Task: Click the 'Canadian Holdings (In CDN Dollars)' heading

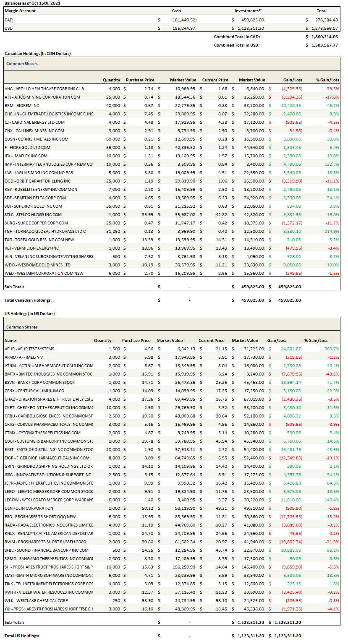Action: click(x=37, y=54)
